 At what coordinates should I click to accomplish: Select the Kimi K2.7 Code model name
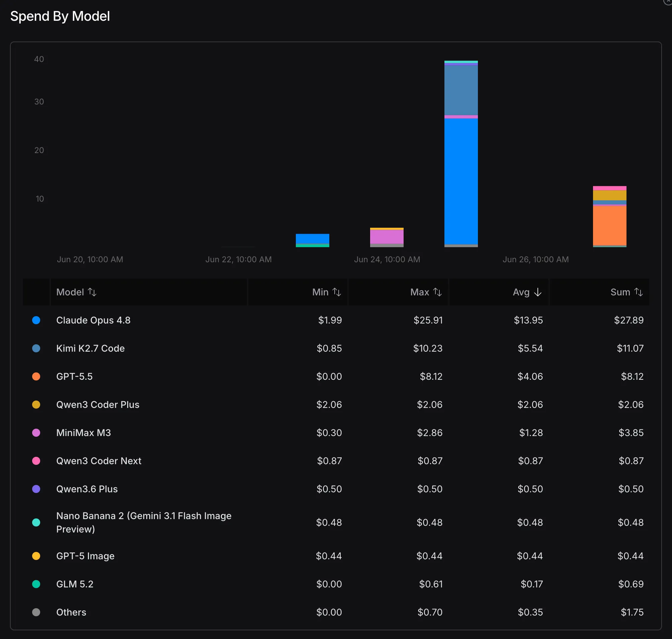pos(91,348)
